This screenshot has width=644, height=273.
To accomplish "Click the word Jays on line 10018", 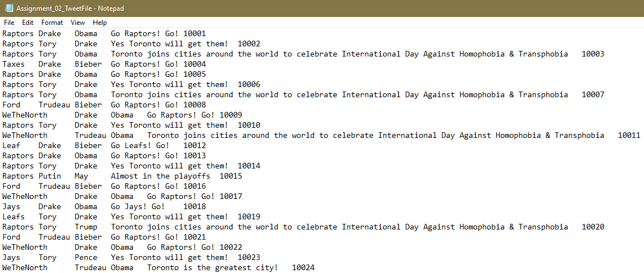I will [x=11, y=207].
